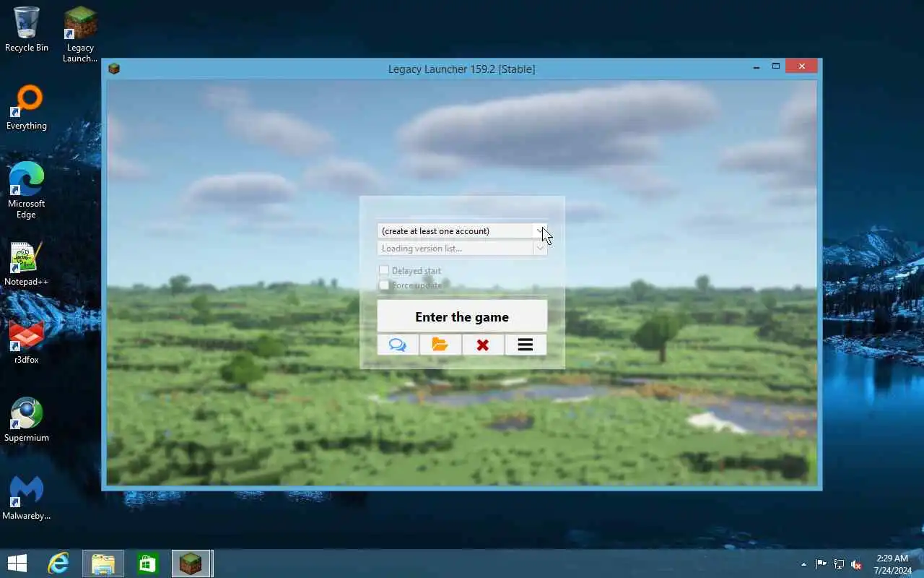The image size is (924, 578).
Task: Close the Legacy Launcher window
Action: click(x=801, y=66)
